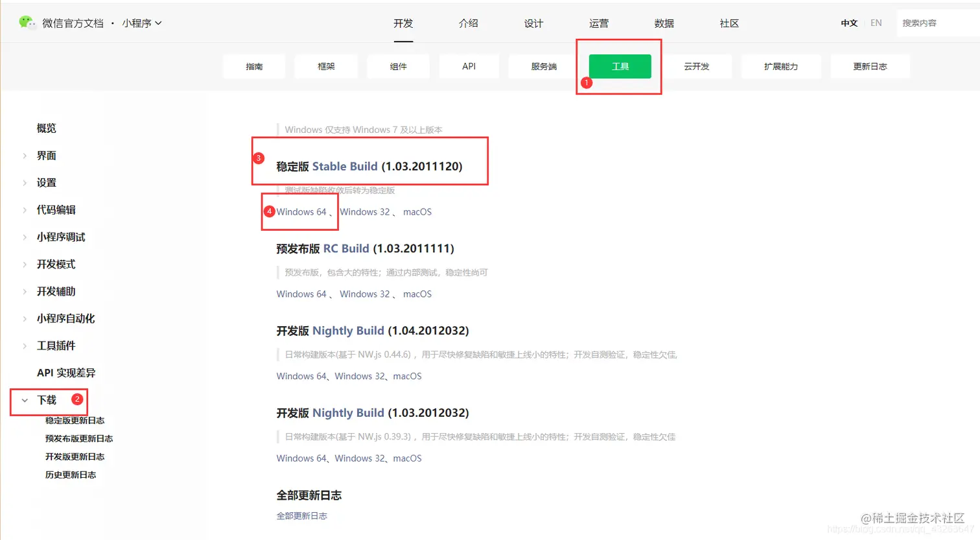980x540 pixels.
Task: Download Nightly 1.04.2012032 for Windows 64
Action: [x=301, y=376]
